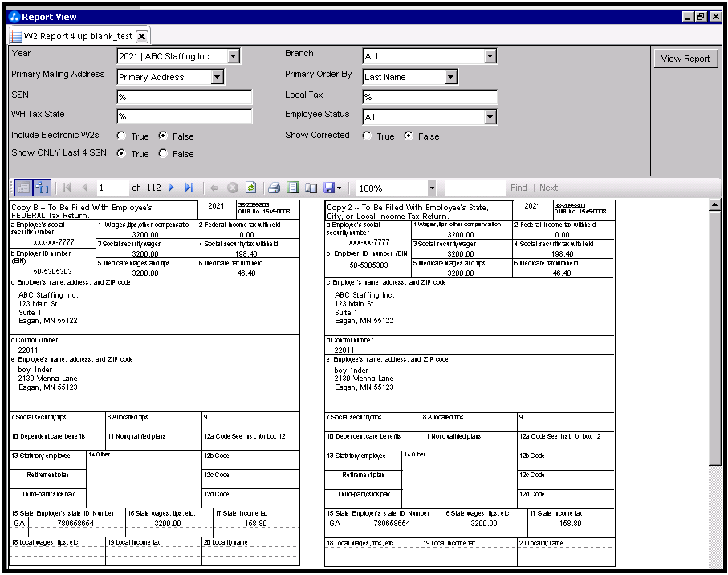Open the page setup icon

pos(311,188)
